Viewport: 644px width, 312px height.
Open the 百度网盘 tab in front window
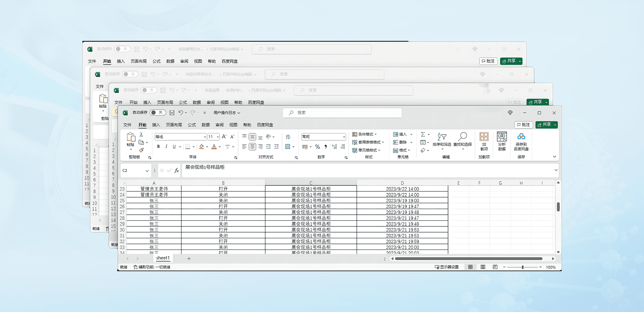(x=265, y=125)
